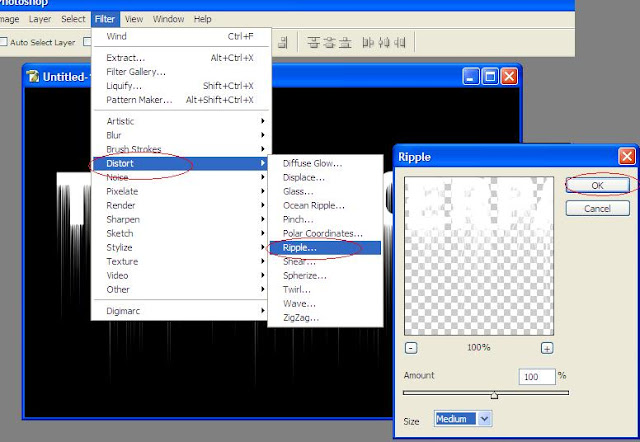Expand the Sketch filter submenu
Image resolution: width=640 pixels, height=442 pixels.
[180, 233]
